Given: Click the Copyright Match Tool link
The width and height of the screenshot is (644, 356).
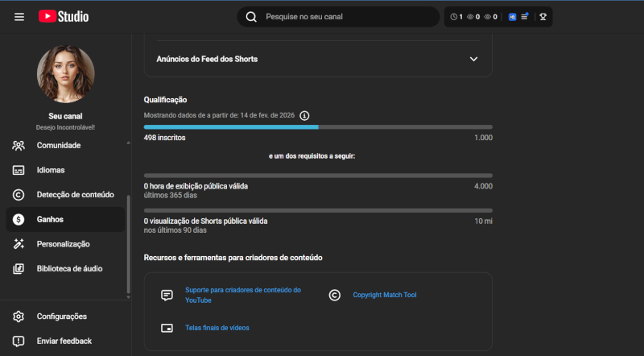Looking at the screenshot, I should tap(385, 296).
